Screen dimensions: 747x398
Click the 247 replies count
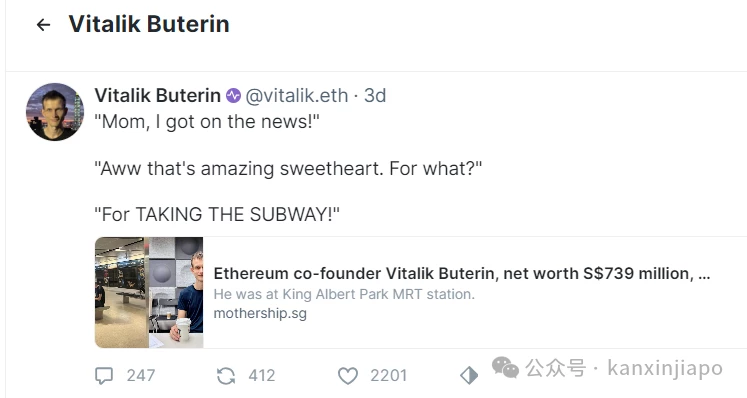click(x=141, y=376)
